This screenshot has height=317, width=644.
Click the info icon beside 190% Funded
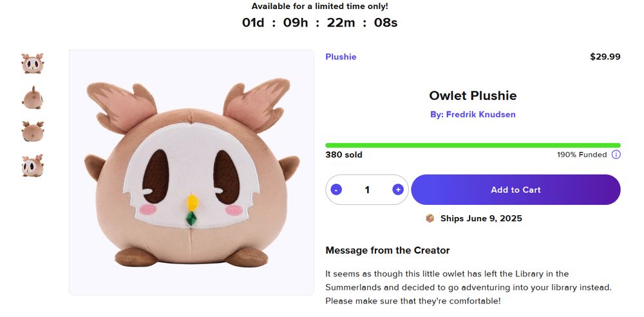(x=616, y=155)
